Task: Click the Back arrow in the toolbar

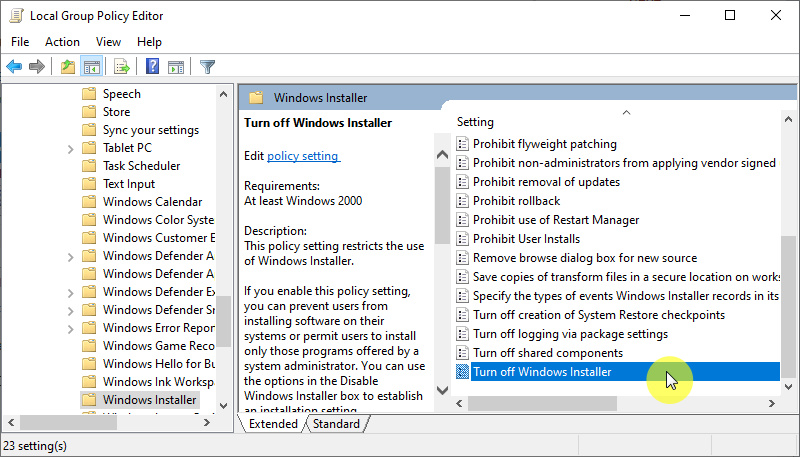Action: 14,67
